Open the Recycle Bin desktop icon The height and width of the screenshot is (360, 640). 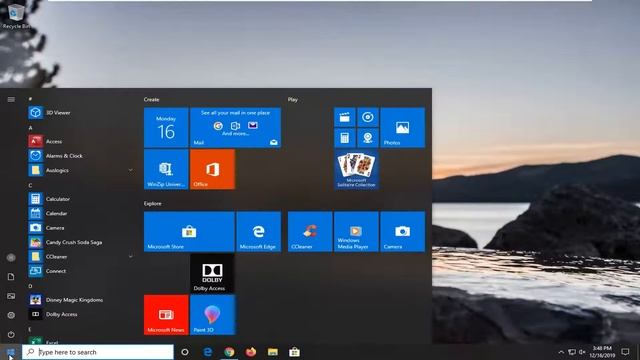click(16, 16)
